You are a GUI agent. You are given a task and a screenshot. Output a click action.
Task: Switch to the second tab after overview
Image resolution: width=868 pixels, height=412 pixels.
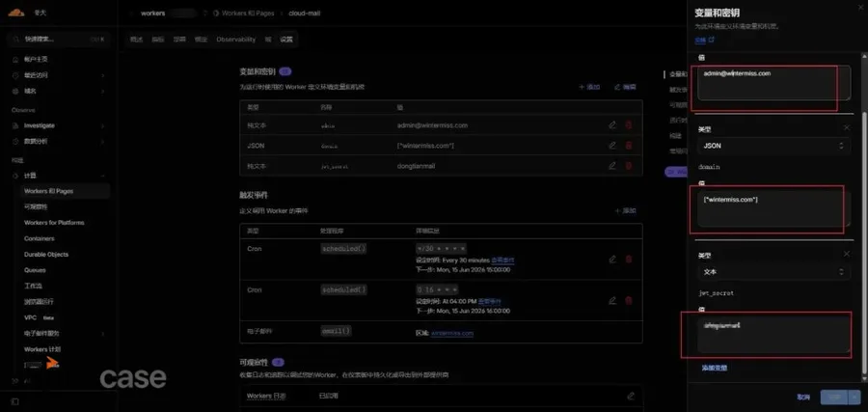[158, 40]
